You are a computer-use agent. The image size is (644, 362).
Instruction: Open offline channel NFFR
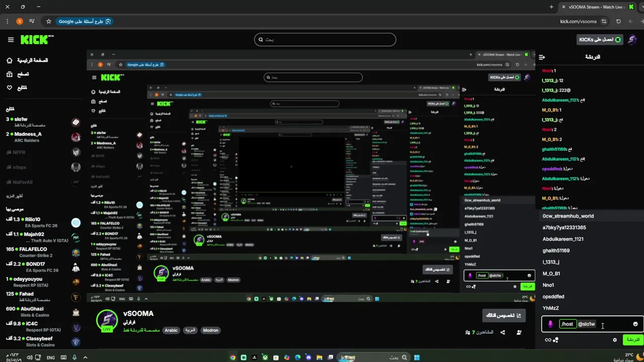click(x=43, y=152)
